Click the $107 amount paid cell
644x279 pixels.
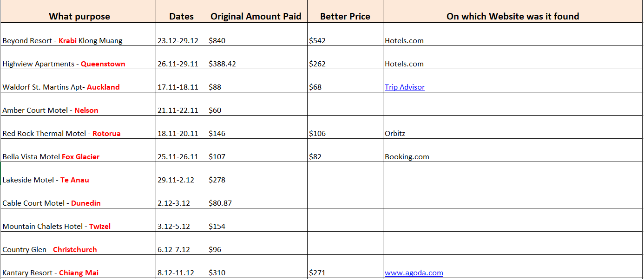click(x=257, y=151)
